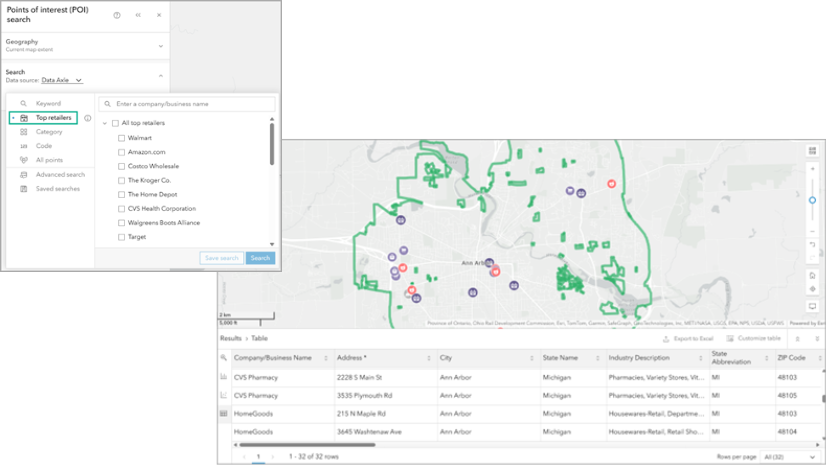Check The Kroger Co. checkbox
The image size is (826, 465).
122,181
